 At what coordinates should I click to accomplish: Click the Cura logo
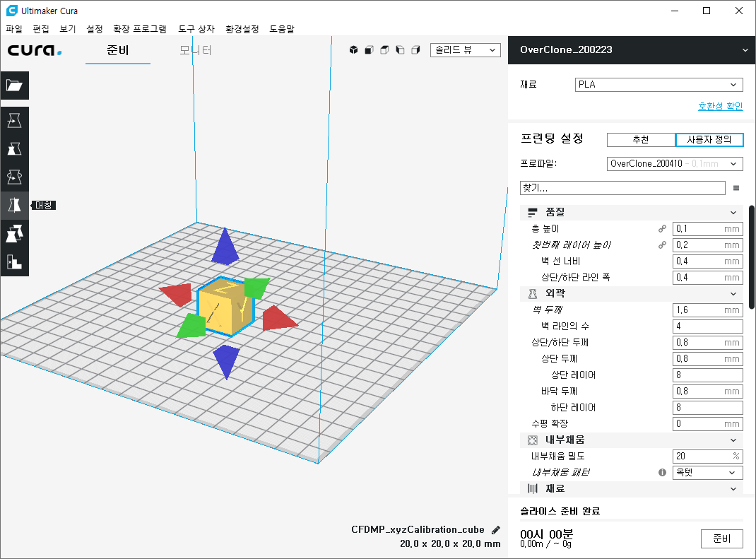[x=34, y=50]
